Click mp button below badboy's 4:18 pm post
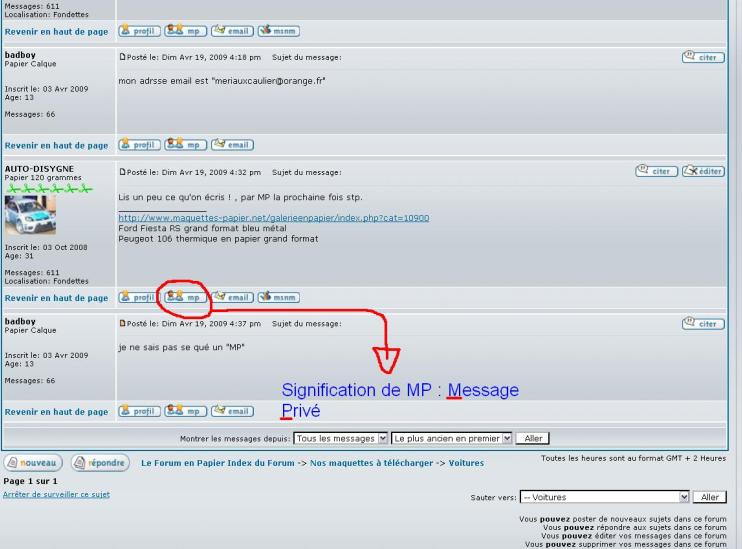The image size is (742, 549). point(186,145)
